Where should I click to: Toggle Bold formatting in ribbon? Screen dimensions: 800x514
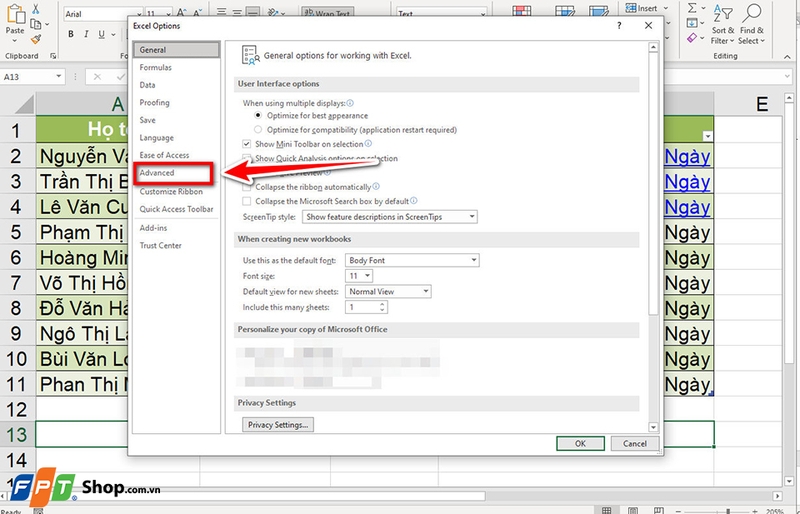tap(71, 34)
